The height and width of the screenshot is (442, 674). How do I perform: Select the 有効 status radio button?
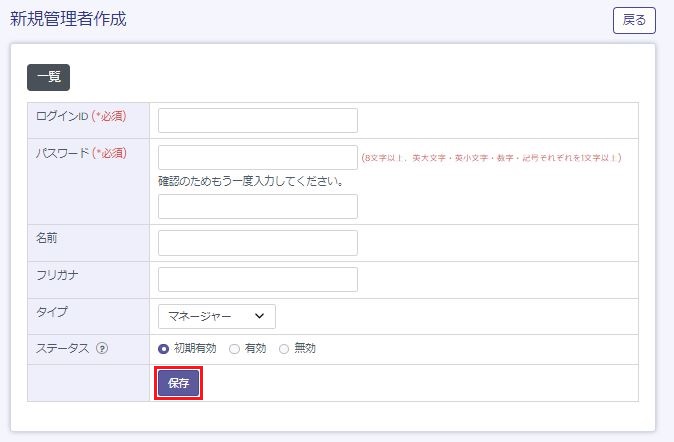point(234,349)
